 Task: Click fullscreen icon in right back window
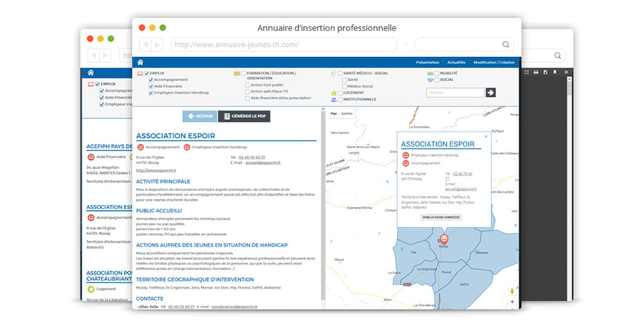pyautogui.click(x=527, y=72)
